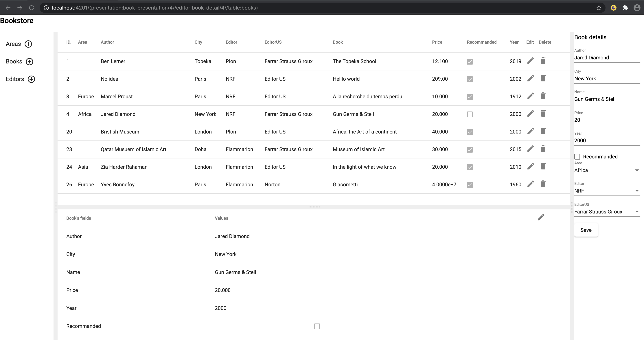Click the add icon beside Books
Screen dimensions: 644x340
pyautogui.click(x=30, y=62)
